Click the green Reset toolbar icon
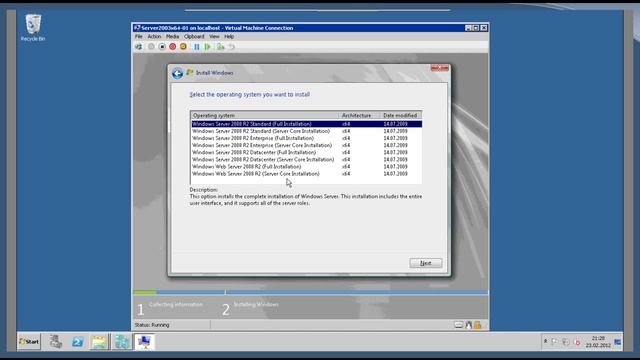 207,47
